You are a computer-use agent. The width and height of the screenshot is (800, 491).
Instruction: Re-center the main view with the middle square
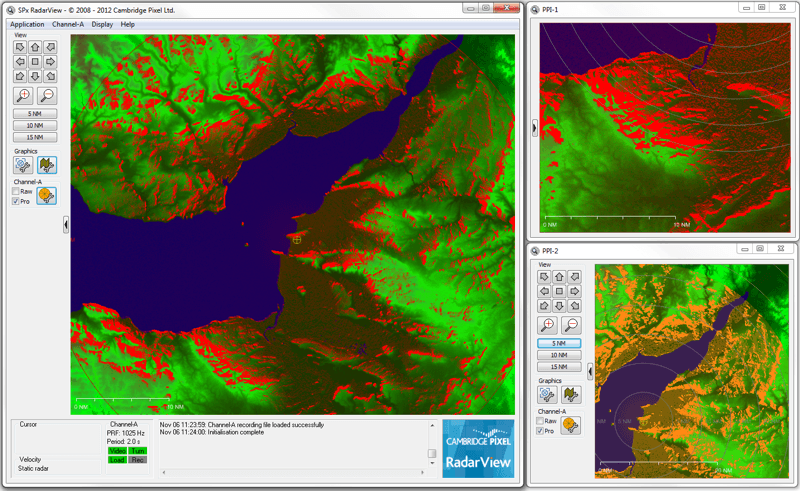coord(35,61)
